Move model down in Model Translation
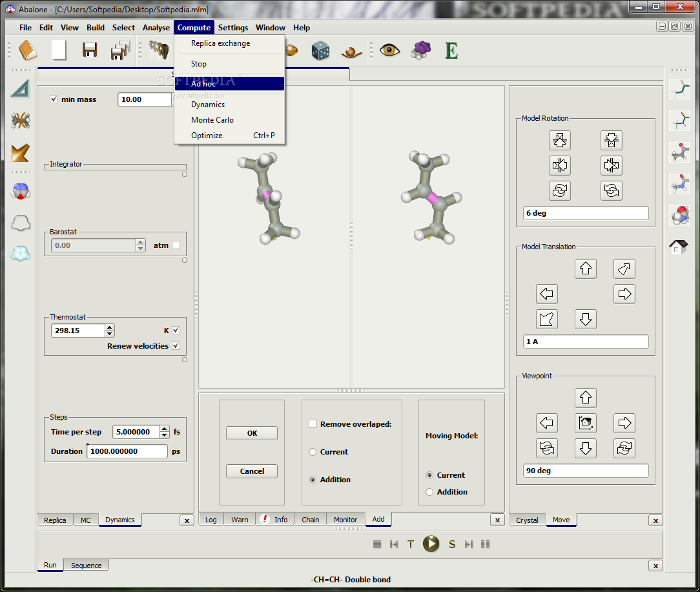 click(x=585, y=319)
